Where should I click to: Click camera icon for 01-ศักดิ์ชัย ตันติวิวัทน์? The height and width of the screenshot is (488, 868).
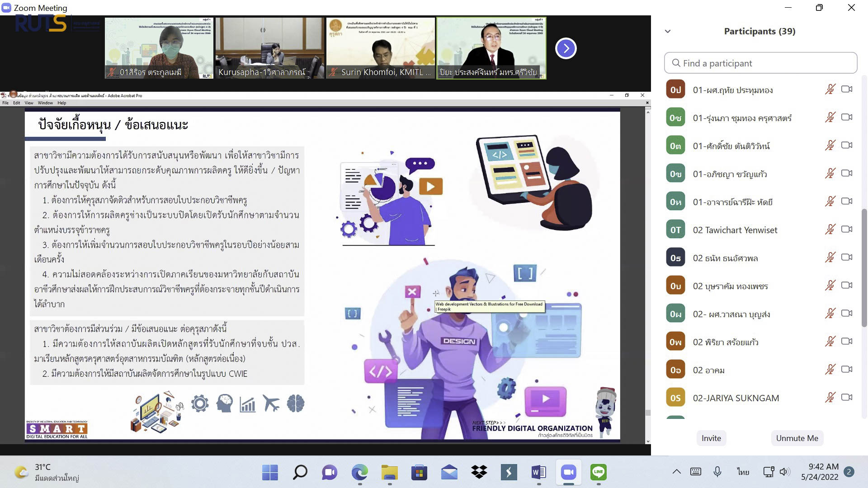click(847, 145)
